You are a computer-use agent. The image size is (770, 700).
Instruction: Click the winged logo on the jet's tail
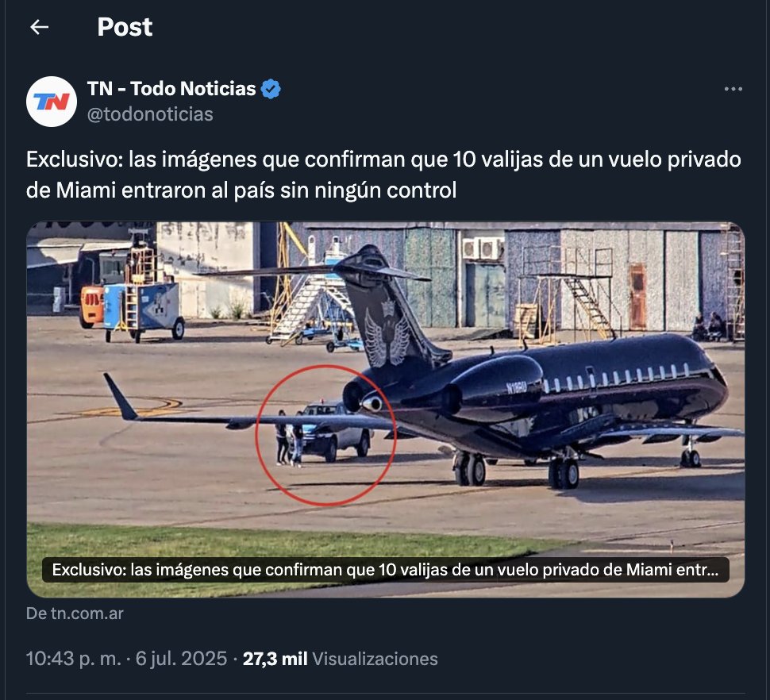[387, 334]
